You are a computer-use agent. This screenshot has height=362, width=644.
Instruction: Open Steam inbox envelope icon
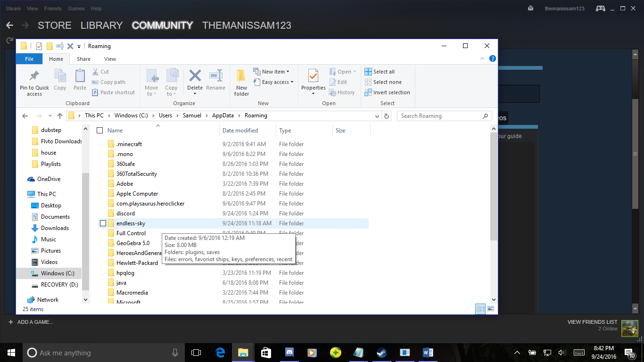[x=530, y=8]
